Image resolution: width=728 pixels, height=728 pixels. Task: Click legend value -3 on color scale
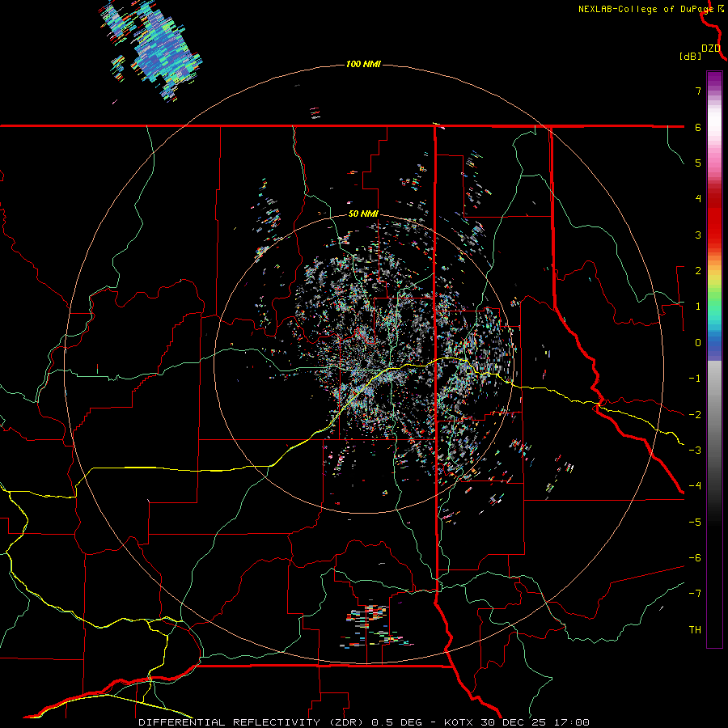coord(695,451)
